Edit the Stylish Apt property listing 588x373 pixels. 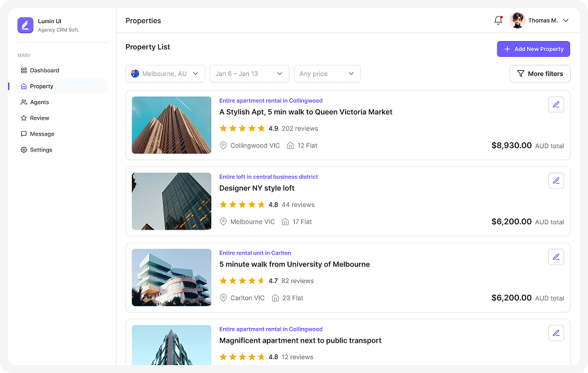(556, 104)
